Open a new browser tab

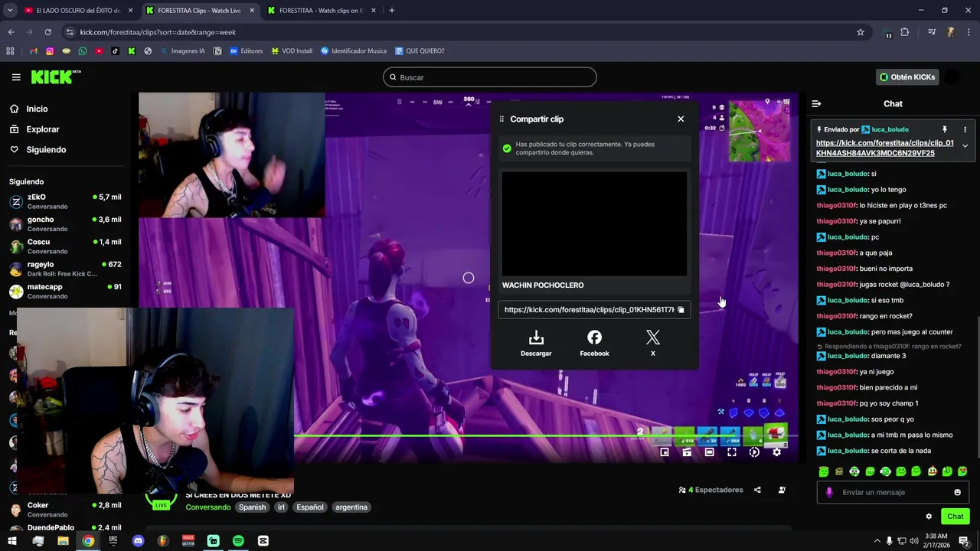[391, 11]
